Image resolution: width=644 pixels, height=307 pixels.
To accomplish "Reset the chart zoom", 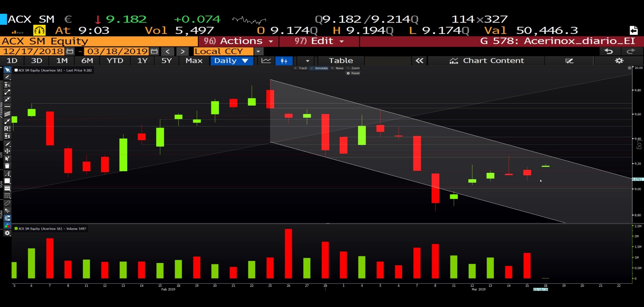I will tap(353, 73).
